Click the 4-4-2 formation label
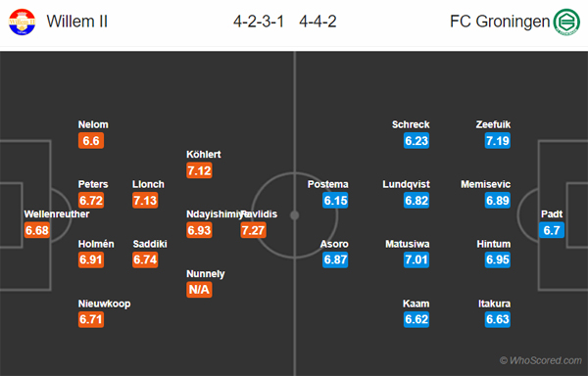The height and width of the screenshot is (376, 588). [x=318, y=22]
